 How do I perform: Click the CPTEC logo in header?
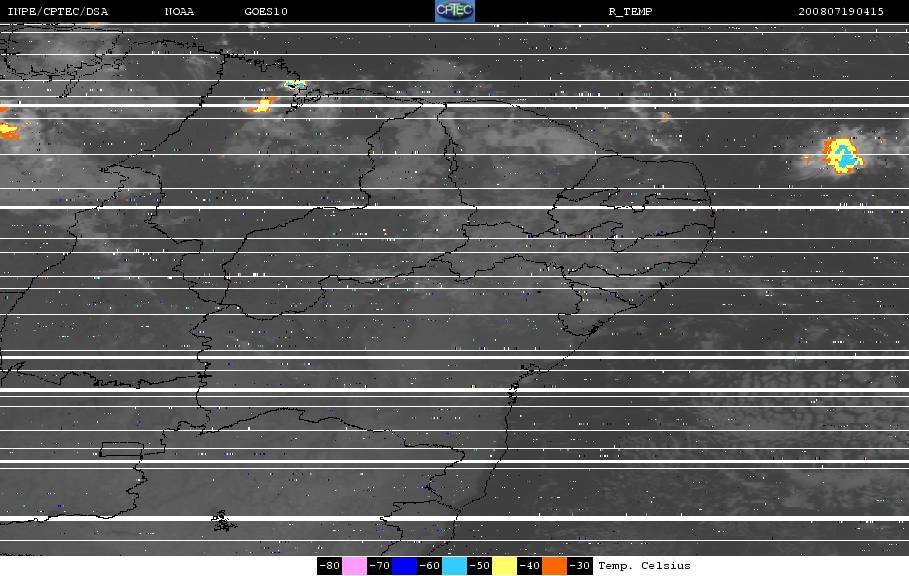[x=454, y=11]
